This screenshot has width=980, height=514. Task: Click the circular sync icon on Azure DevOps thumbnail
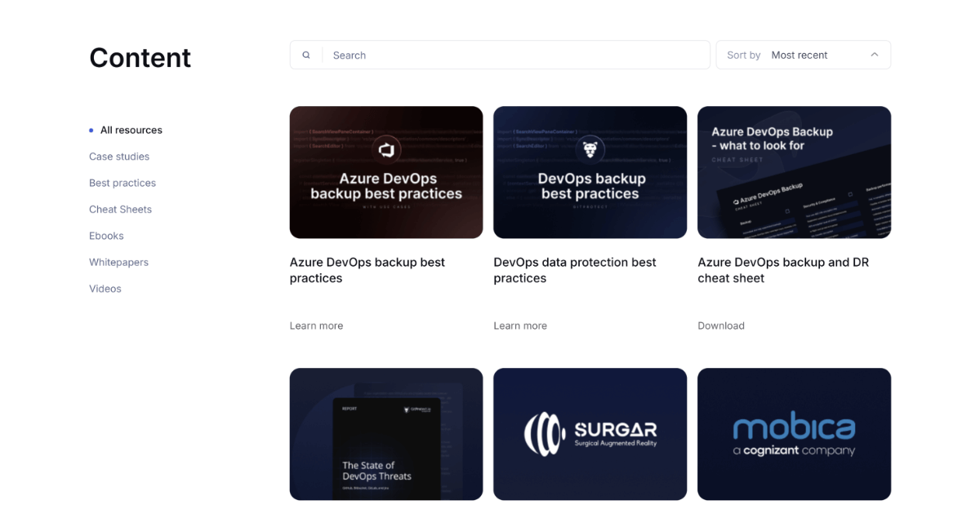[x=385, y=150]
